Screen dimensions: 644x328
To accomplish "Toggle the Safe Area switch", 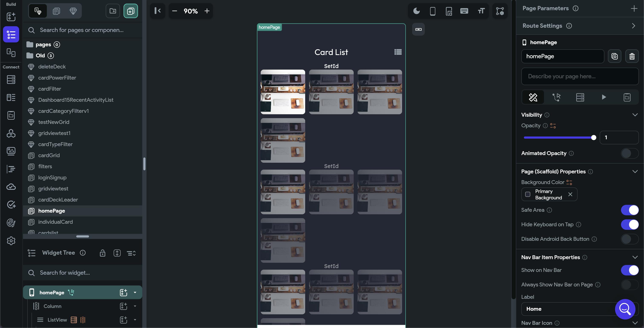I will pos(630,210).
